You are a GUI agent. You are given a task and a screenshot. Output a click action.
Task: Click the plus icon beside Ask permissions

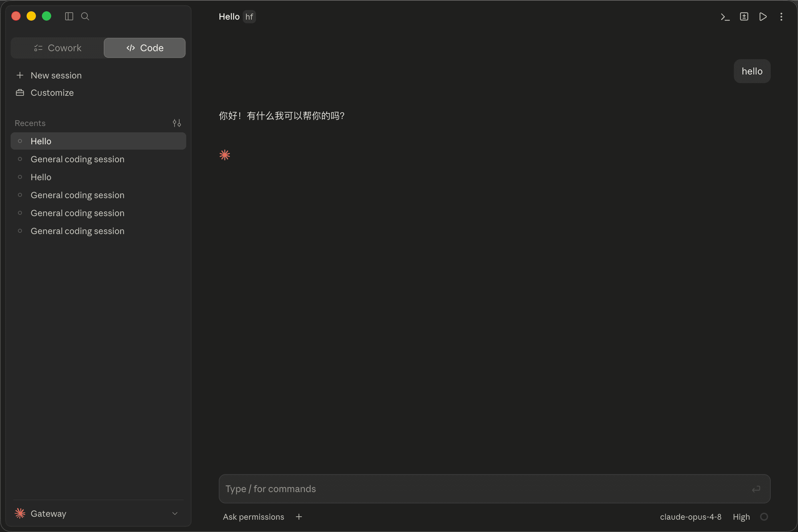pyautogui.click(x=299, y=517)
